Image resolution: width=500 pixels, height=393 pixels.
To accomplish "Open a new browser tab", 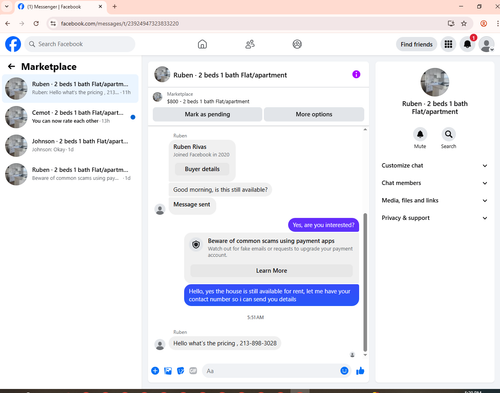I will (115, 6).
